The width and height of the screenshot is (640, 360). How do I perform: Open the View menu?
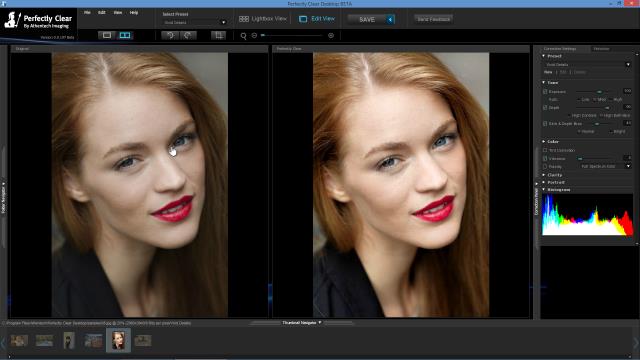tap(118, 13)
